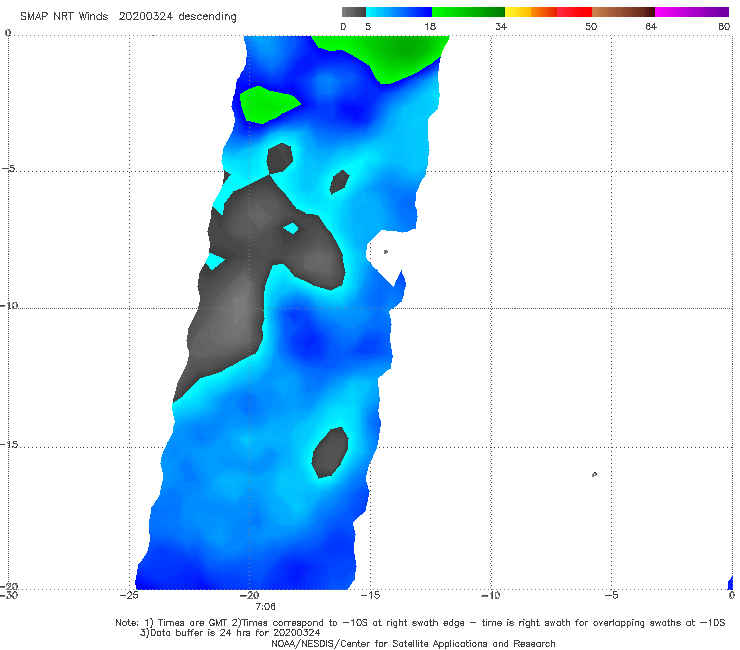
Task: Click the large green wind region at the map top
Action: click(x=387, y=56)
